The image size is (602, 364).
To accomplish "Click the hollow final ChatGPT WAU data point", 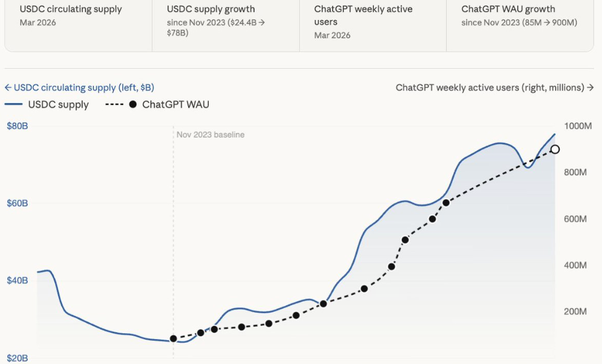I will click(x=555, y=149).
